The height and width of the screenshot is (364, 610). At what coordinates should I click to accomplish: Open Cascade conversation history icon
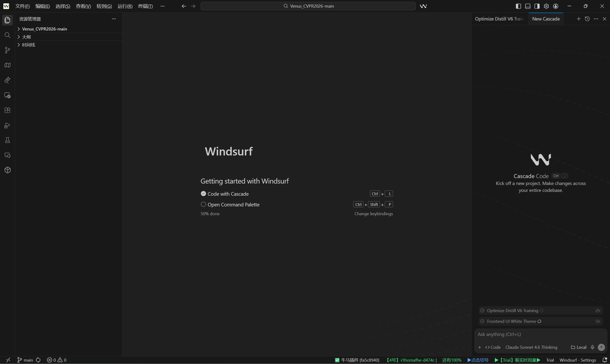tap(587, 19)
